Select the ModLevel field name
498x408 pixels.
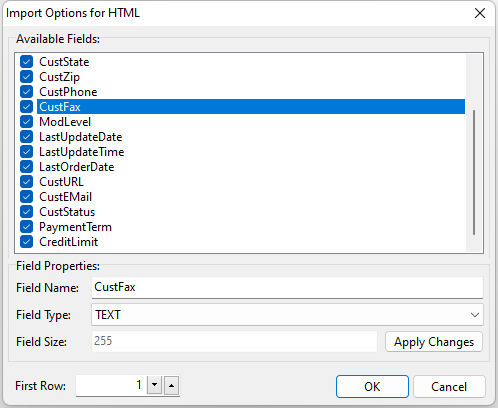(65, 122)
